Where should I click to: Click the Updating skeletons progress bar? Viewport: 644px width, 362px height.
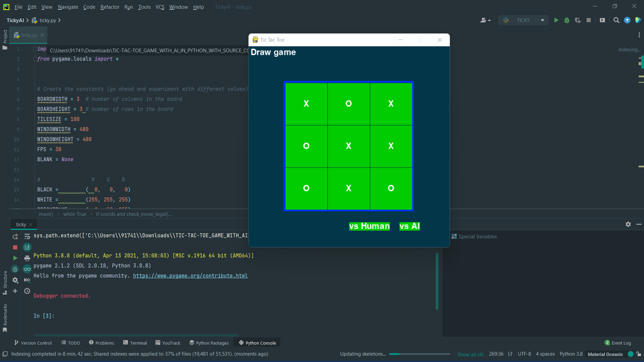(419, 354)
